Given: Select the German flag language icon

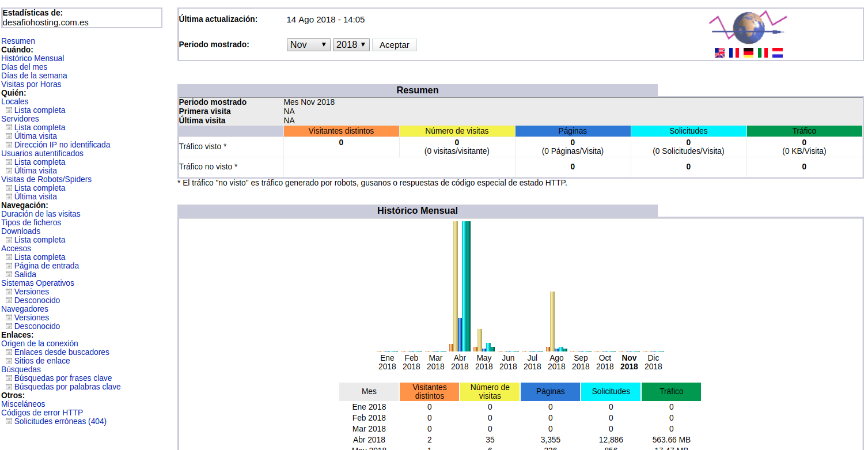Looking at the screenshot, I should coord(748,52).
